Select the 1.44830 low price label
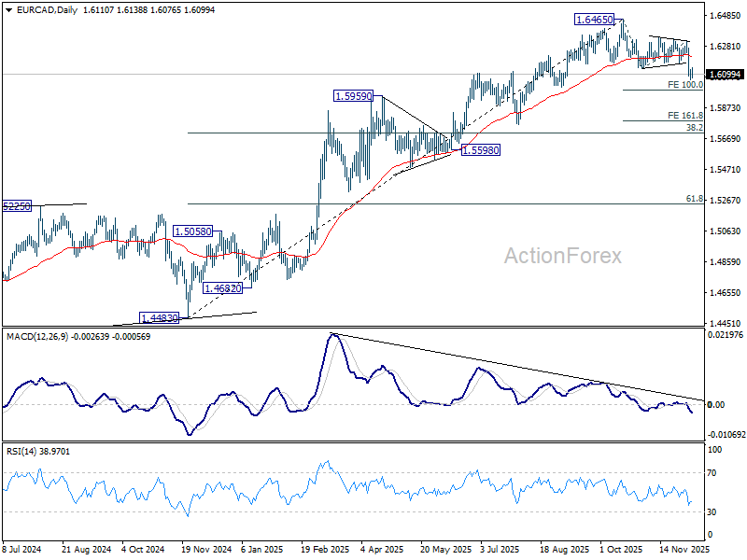The width and height of the screenshot is (747, 560). click(159, 318)
